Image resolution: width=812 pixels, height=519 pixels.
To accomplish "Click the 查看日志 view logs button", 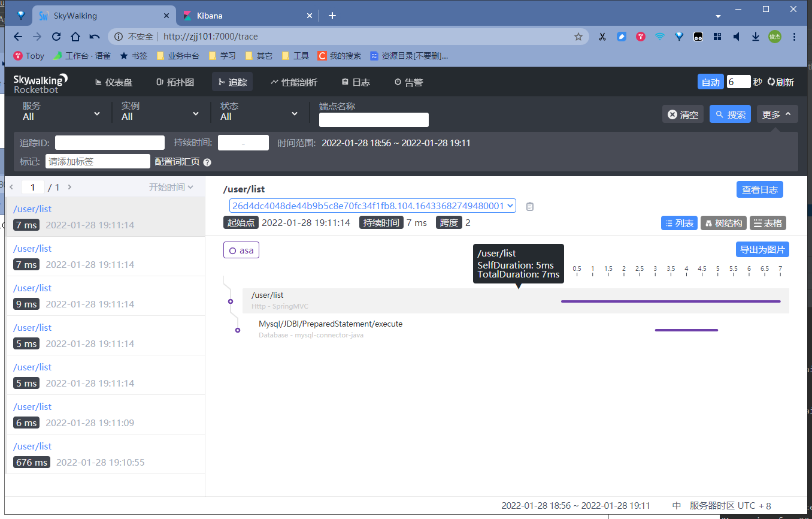I will click(x=759, y=189).
